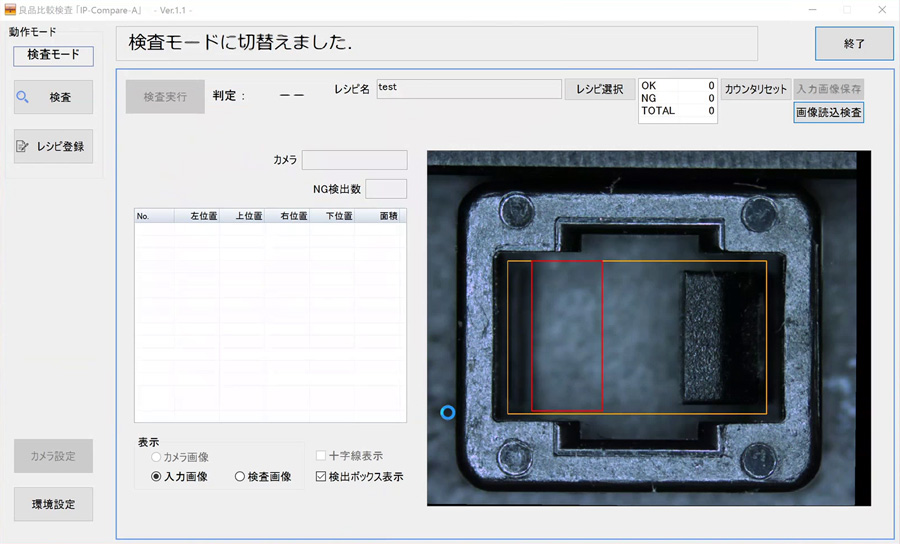This screenshot has height=544, width=900.
Task: Click the blue circle marker on the image
Action: pyautogui.click(x=448, y=412)
